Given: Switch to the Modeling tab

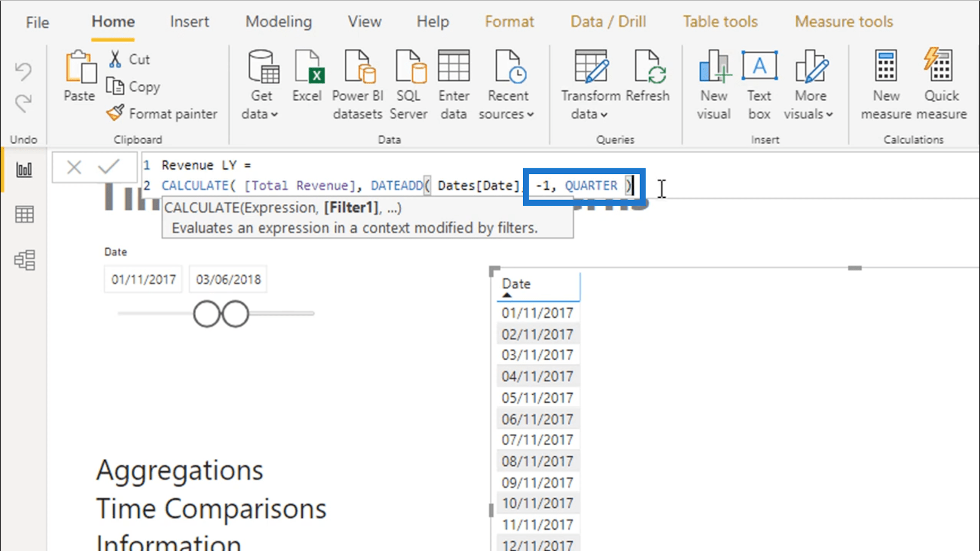Looking at the screenshot, I should 279,22.
